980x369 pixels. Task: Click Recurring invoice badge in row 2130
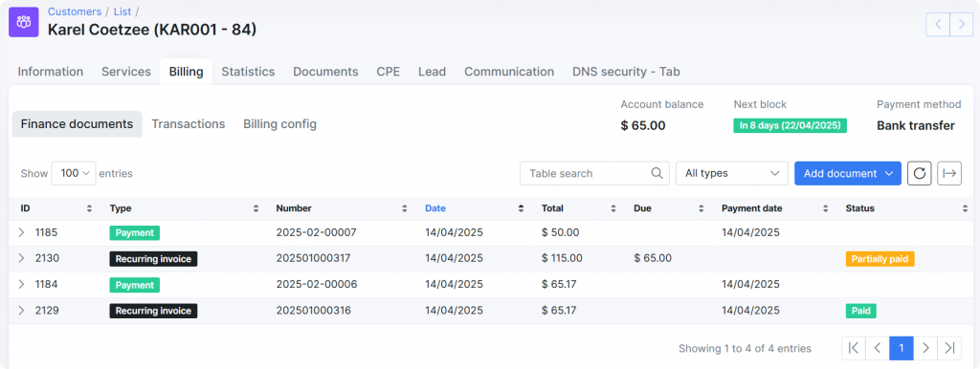tap(153, 258)
